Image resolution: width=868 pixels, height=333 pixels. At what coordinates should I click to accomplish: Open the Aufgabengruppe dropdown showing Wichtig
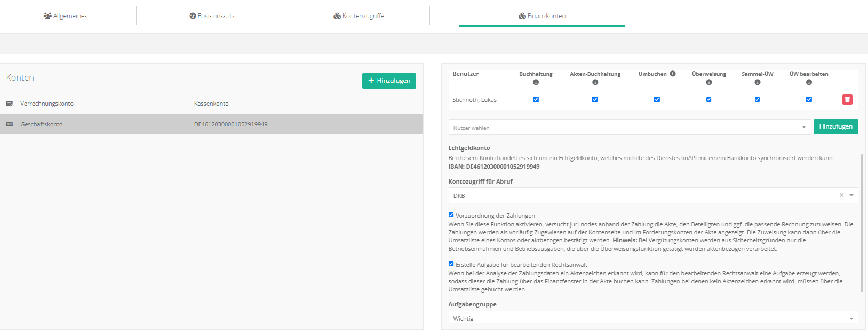click(653, 318)
